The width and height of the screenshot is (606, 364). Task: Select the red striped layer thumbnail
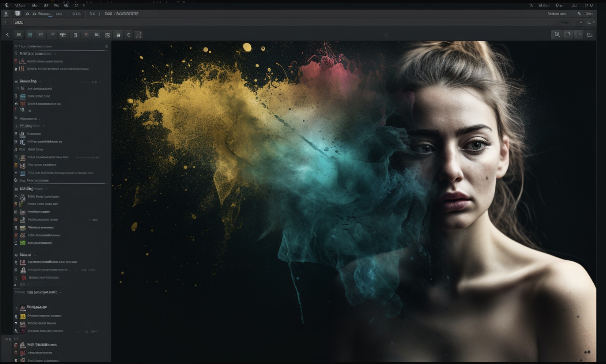pyautogui.click(x=23, y=104)
